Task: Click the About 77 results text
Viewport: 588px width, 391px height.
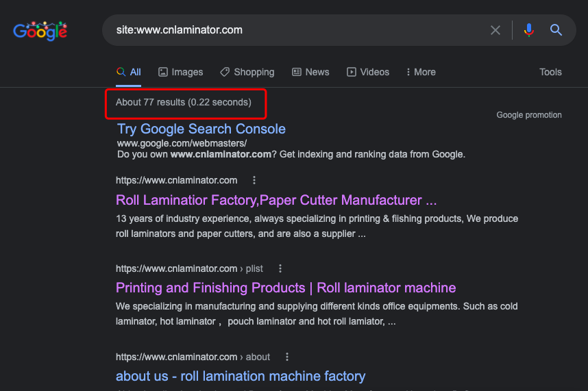Action: coord(184,102)
